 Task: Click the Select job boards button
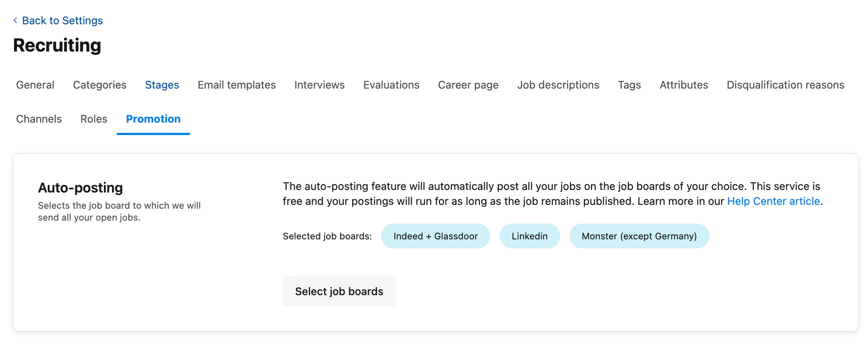339,291
